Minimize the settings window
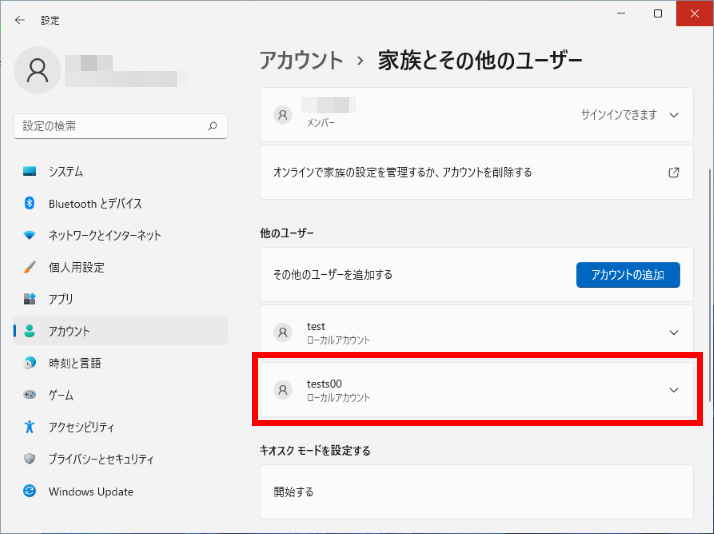The image size is (714, 534). (621, 14)
